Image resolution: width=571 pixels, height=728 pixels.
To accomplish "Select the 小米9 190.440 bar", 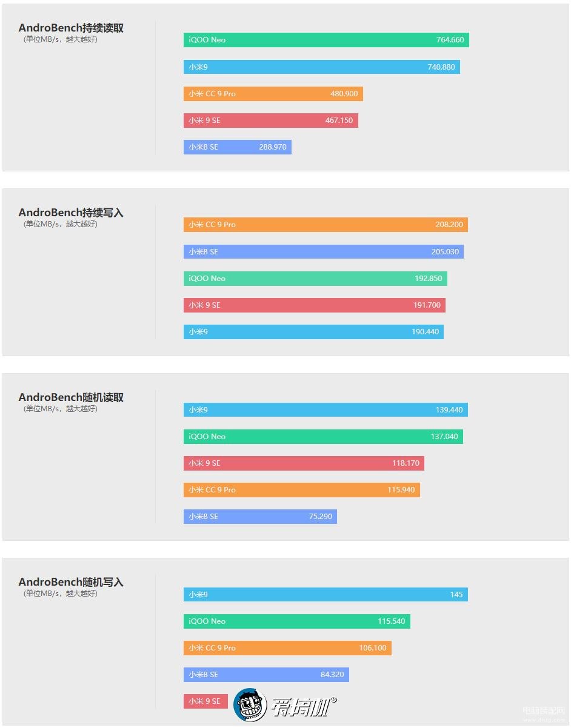I will (313, 332).
